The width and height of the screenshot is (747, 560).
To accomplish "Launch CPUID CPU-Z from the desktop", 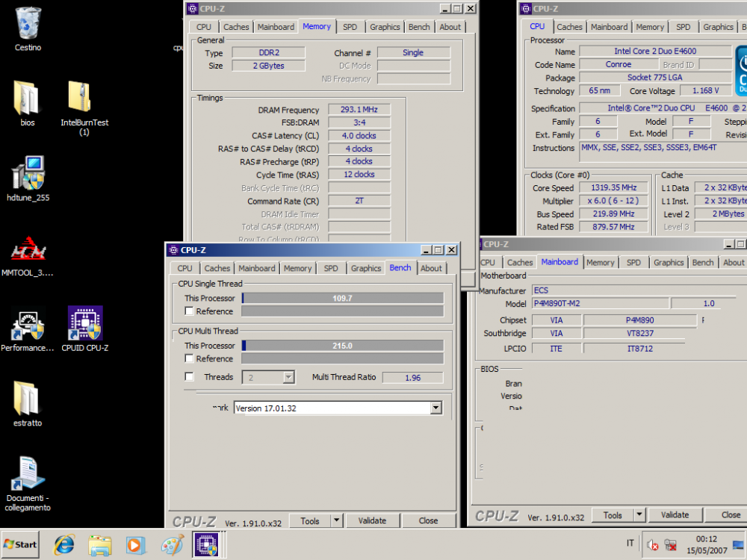I will 84,323.
